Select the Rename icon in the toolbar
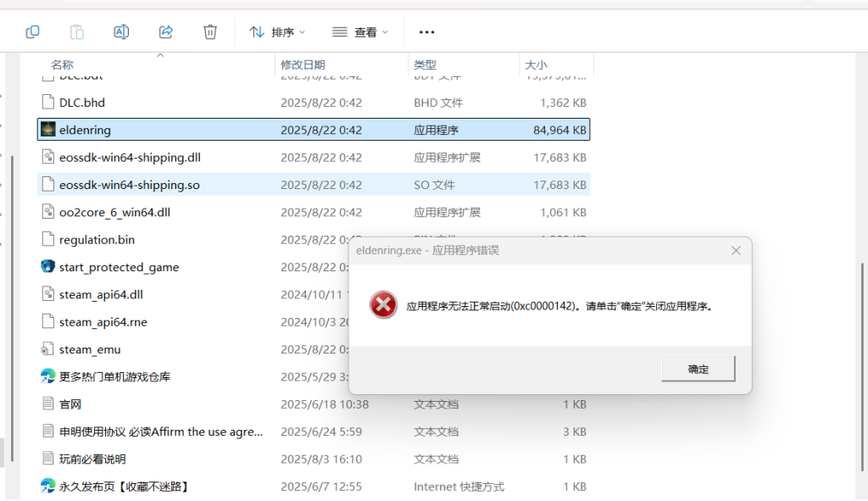 [x=121, y=31]
